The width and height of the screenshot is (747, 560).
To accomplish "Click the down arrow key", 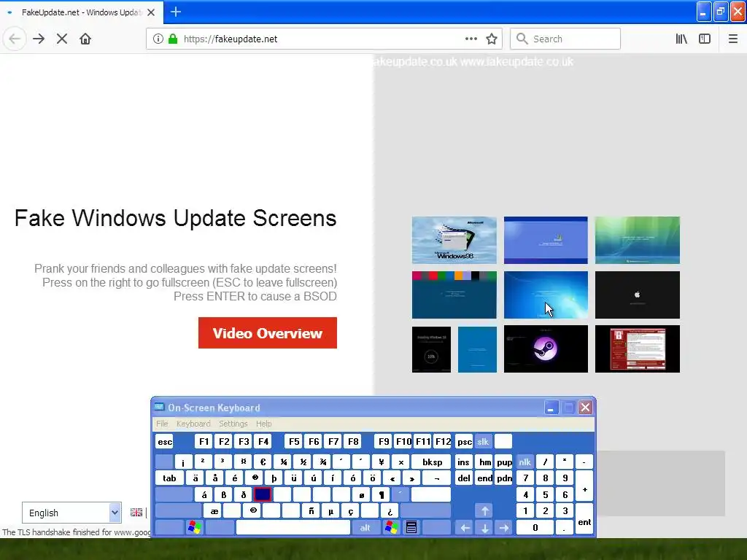I will 484,527.
